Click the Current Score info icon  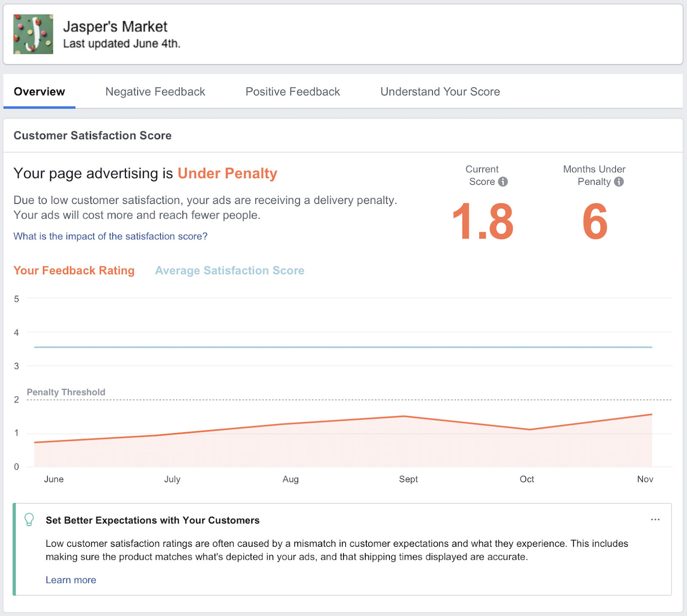pos(503,182)
